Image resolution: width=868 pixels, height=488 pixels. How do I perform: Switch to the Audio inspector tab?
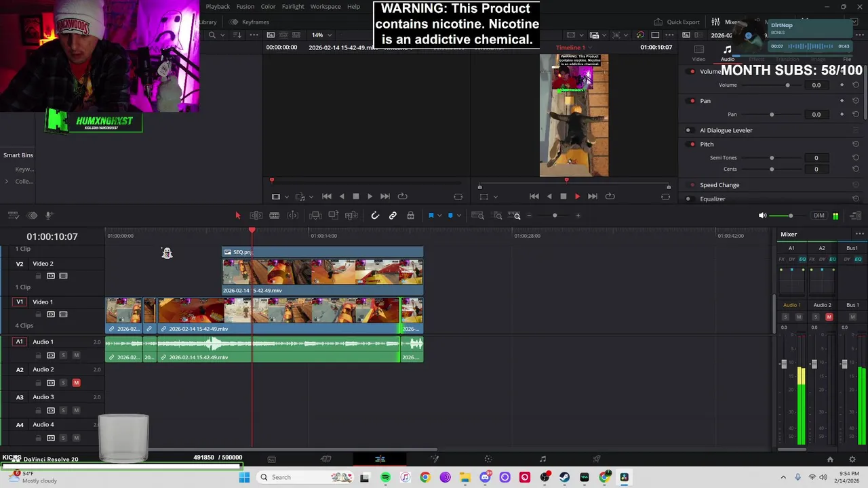point(727,53)
